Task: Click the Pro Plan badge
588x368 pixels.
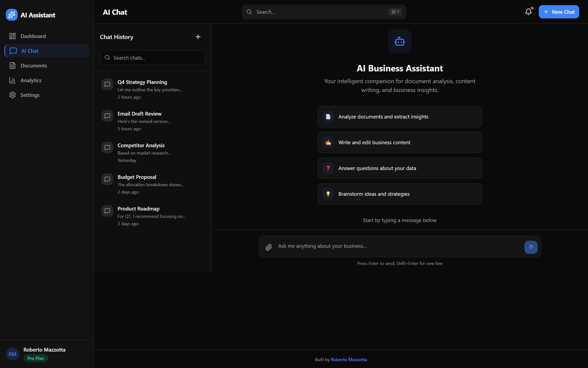Action: pyautogui.click(x=36, y=358)
